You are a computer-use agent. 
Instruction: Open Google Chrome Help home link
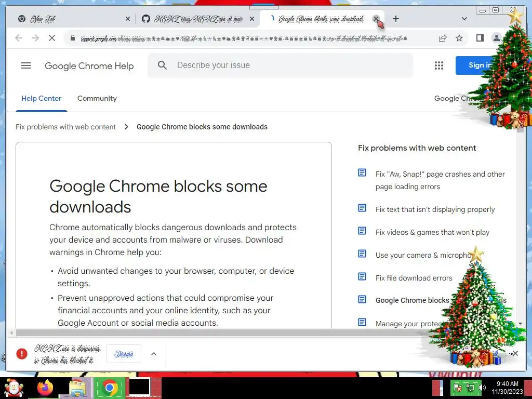coord(89,66)
